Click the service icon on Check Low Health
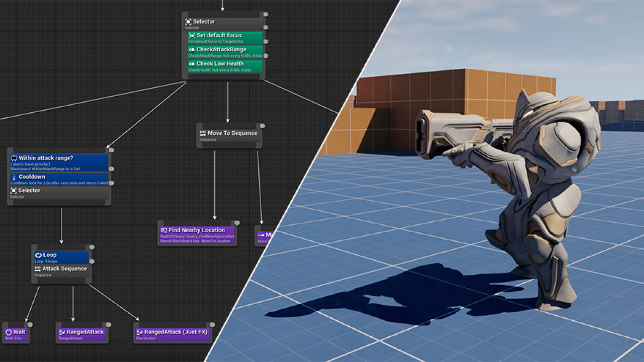The width and height of the screenshot is (644, 362). point(192,64)
